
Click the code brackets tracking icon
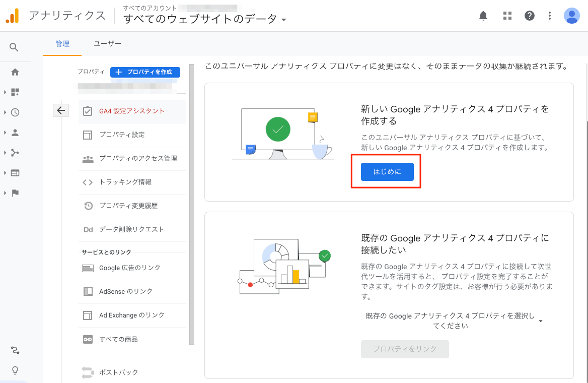88,182
